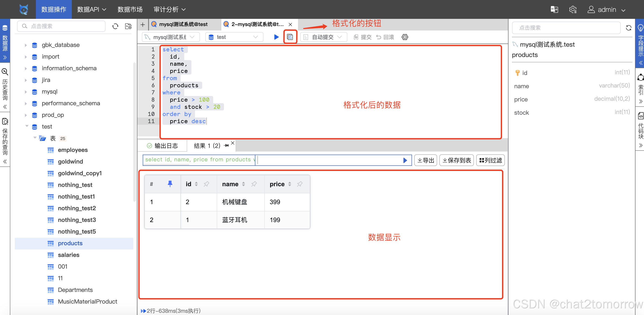The height and width of the screenshot is (315, 644).
Task: Pin the id column in the results table
Action: (x=206, y=184)
